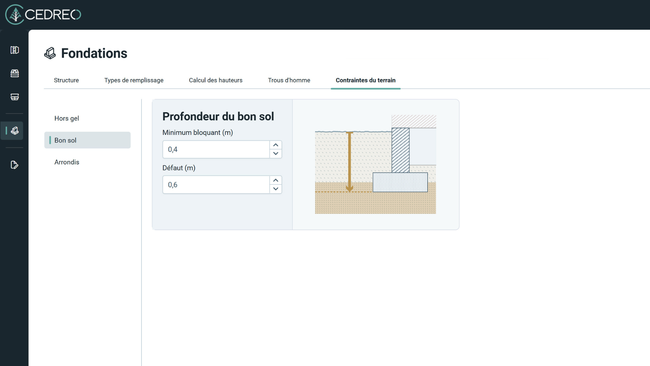Screen dimensions: 650x366
Task: Click the Minimum bloquant (m) label
Action: tap(198, 133)
